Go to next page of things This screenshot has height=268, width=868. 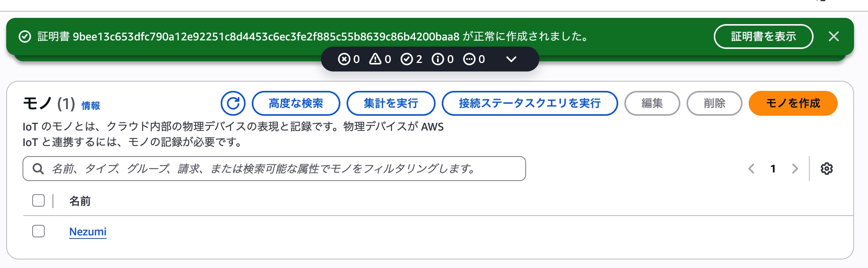click(795, 169)
